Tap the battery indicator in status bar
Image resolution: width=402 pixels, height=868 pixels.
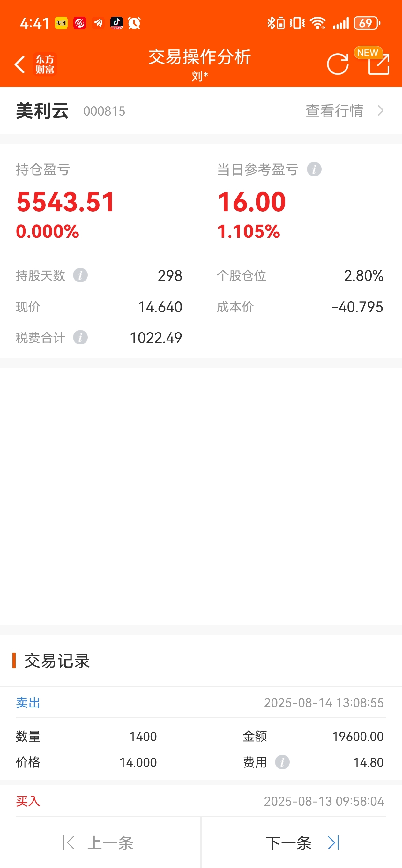367,23
